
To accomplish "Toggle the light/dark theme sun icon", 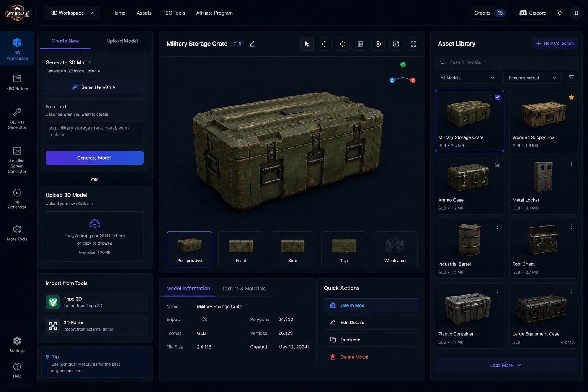I will pos(560,13).
